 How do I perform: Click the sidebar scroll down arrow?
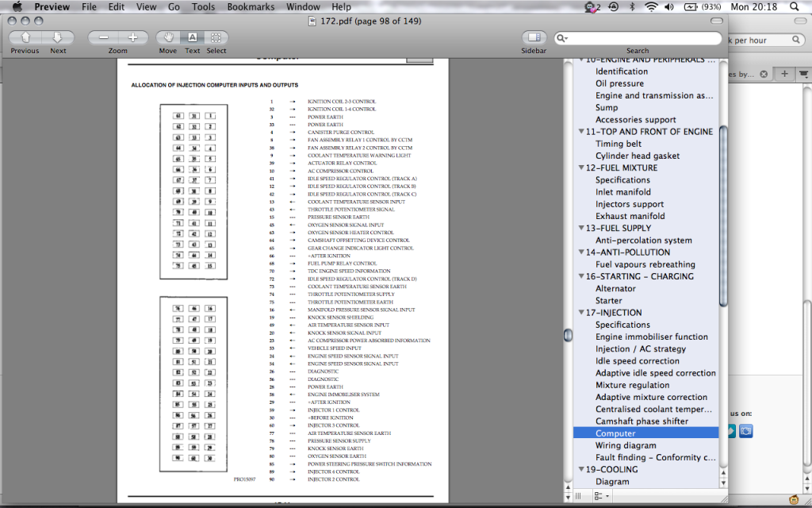pos(722,482)
